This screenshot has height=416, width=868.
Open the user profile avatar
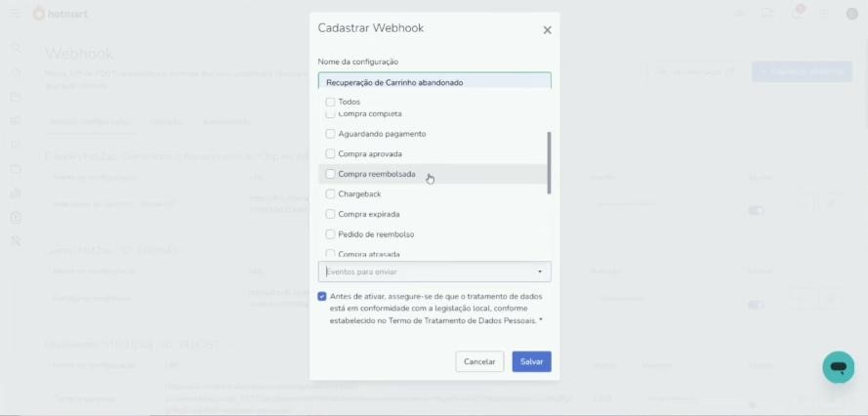coord(852,14)
